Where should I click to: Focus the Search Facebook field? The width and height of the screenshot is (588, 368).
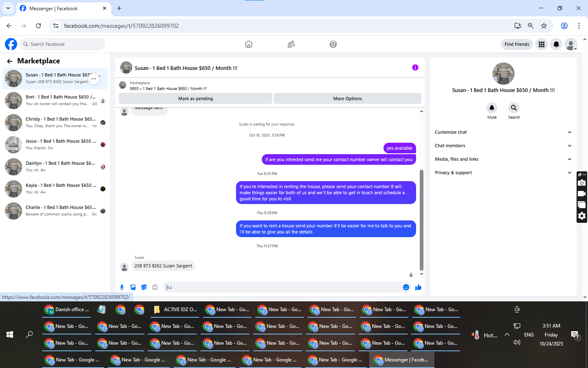[62, 44]
